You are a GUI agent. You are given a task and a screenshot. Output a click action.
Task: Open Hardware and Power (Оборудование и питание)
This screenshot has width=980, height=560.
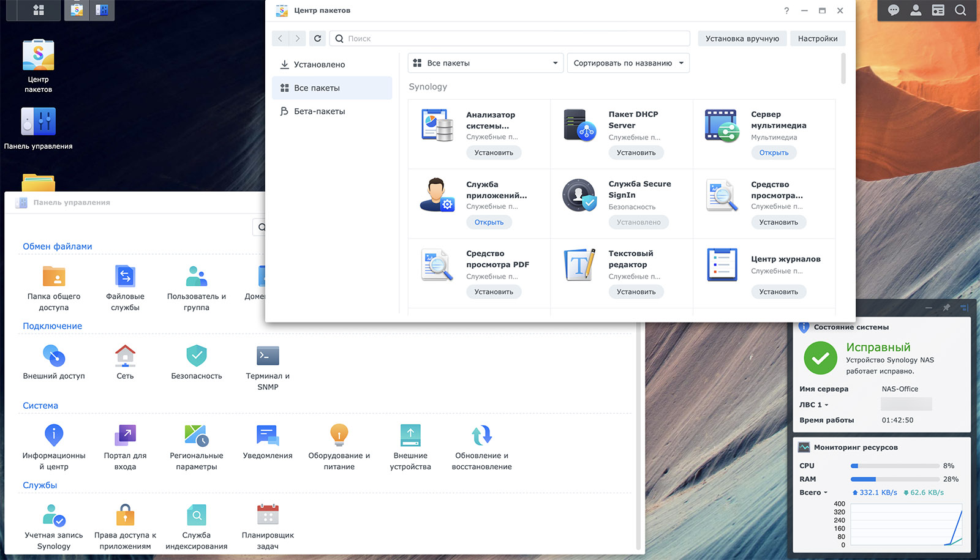[x=339, y=436]
